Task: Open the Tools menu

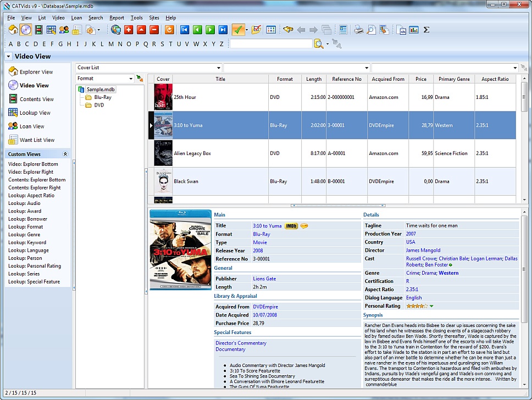Action: [136, 18]
